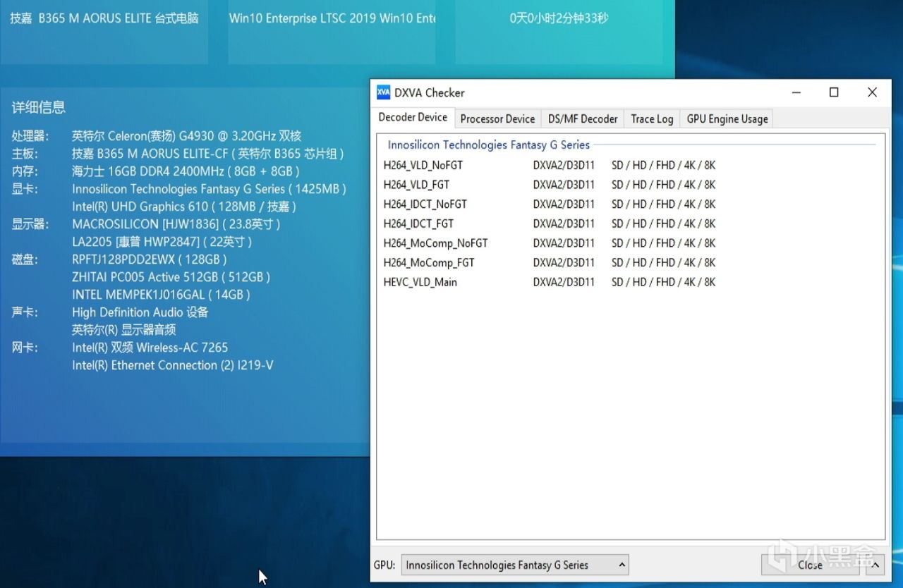Close DXVA Checker with the title bar X
The height and width of the screenshot is (588, 903).
tap(872, 92)
